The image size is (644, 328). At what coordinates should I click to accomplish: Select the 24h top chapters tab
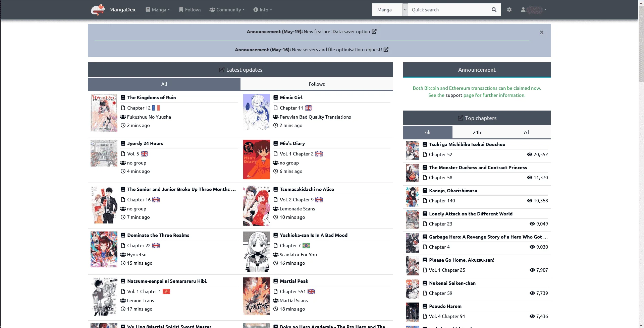click(477, 132)
